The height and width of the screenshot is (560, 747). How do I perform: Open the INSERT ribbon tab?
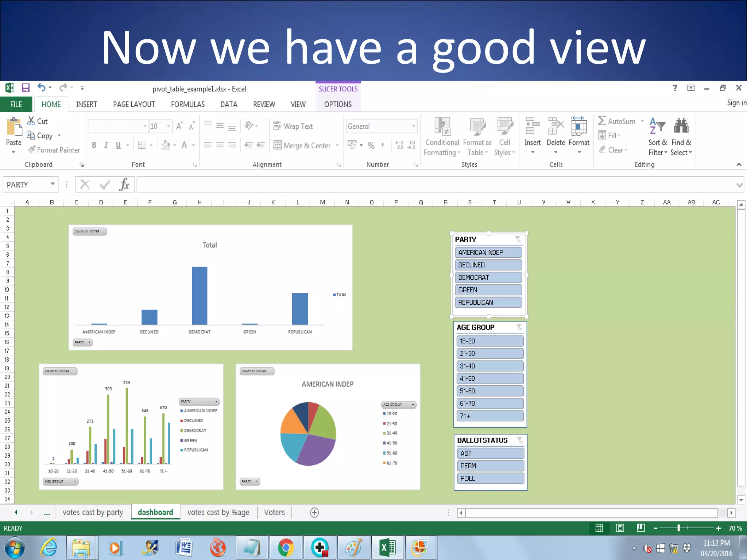(x=86, y=105)
